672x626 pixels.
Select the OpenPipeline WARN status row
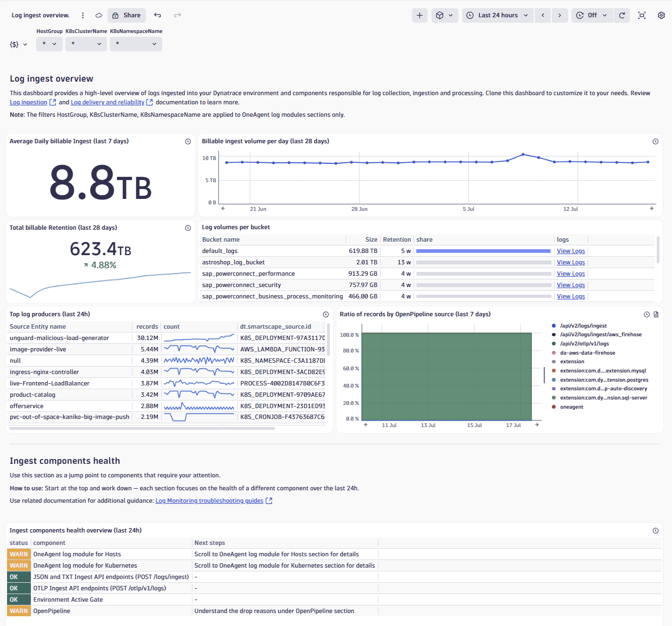tap(335, 611)
